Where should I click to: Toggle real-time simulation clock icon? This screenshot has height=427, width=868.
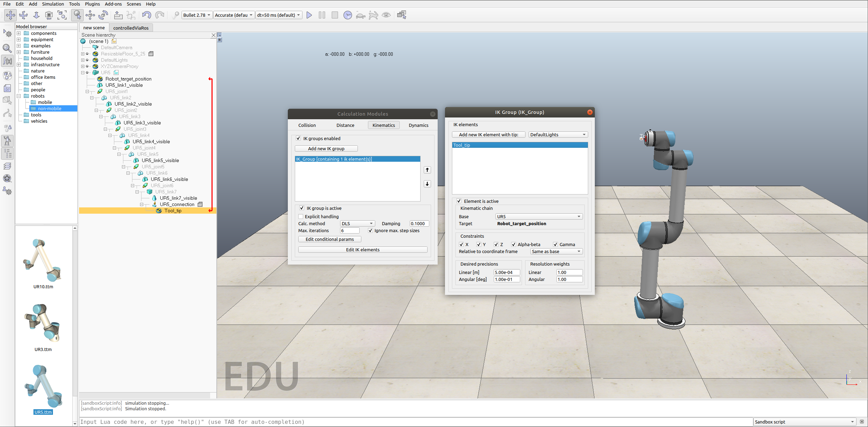tap(347, 15)
